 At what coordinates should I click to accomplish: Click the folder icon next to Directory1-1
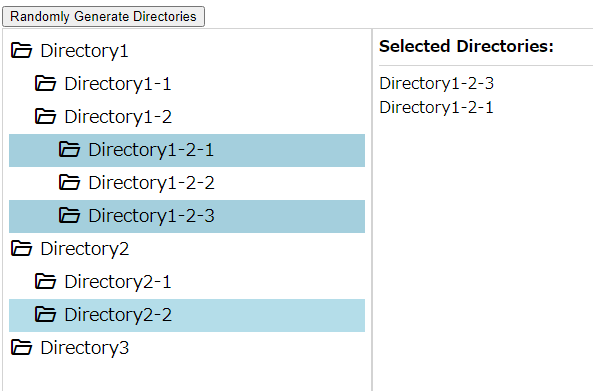tap(45, 84)
